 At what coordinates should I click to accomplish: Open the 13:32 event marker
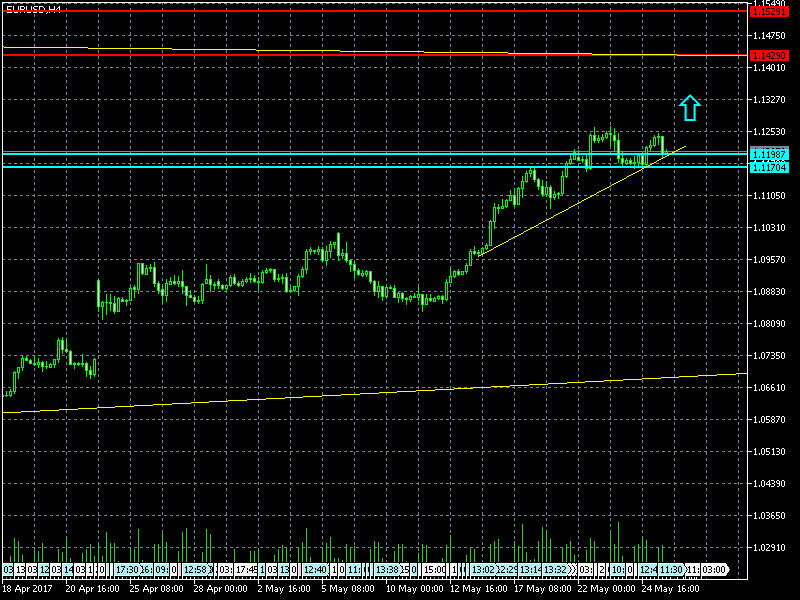pos(556,569)
